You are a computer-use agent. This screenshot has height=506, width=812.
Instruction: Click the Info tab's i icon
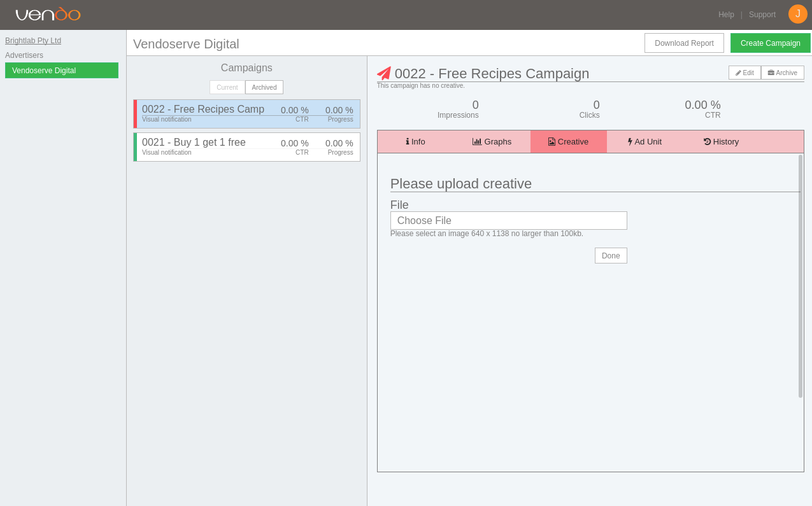tap(408, 142)
